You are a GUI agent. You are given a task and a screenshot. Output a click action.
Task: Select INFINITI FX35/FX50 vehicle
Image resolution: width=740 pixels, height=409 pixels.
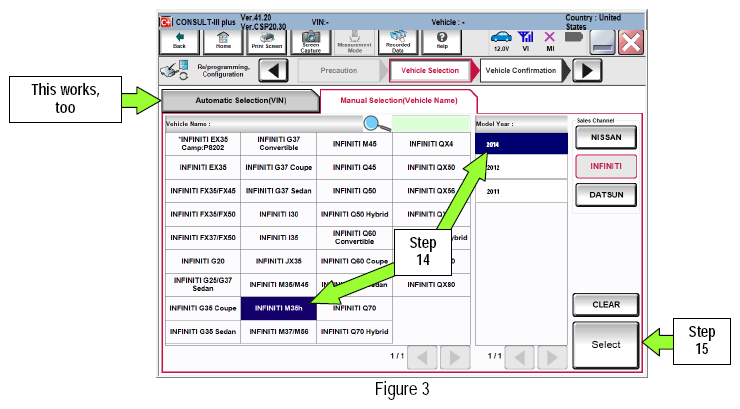[x=203, y=214]
